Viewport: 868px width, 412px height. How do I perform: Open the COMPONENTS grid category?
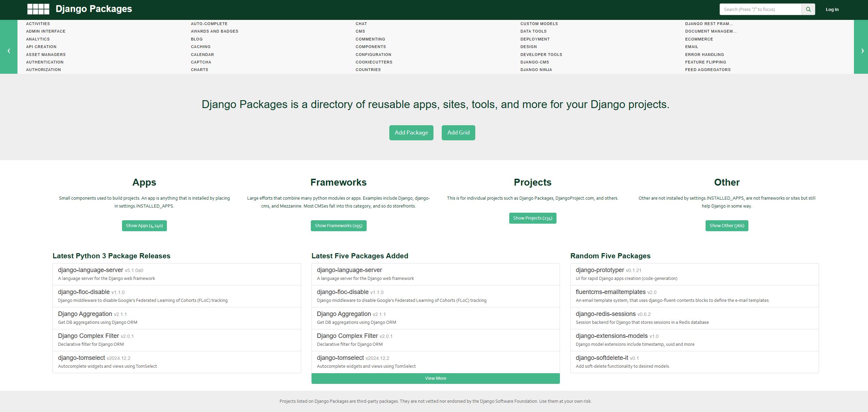[x=371, y=47]
